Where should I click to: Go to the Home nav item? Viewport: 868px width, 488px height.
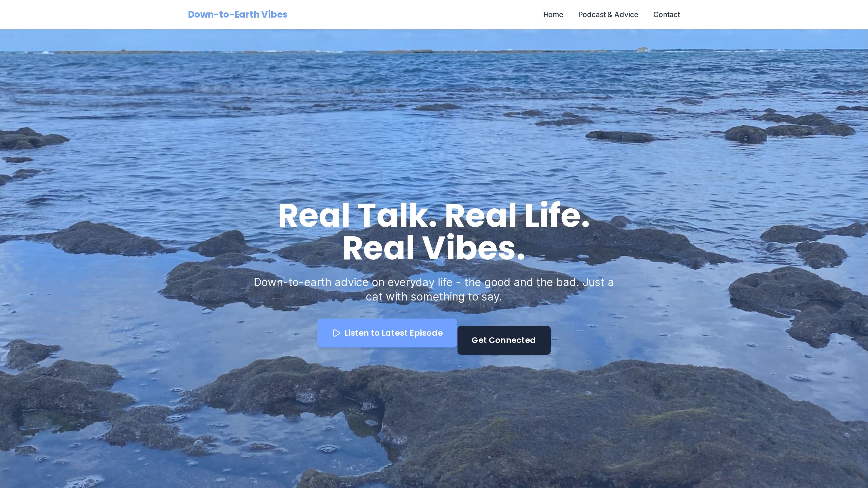tap(553, 14)
